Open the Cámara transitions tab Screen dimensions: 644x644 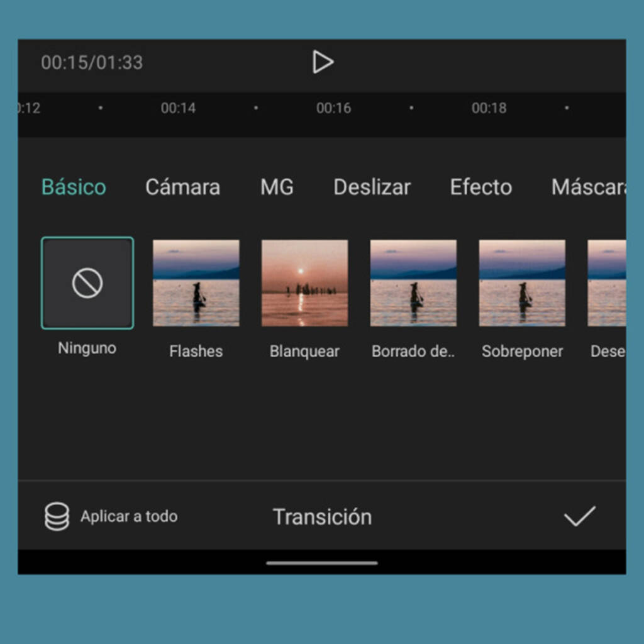(182, 187)
